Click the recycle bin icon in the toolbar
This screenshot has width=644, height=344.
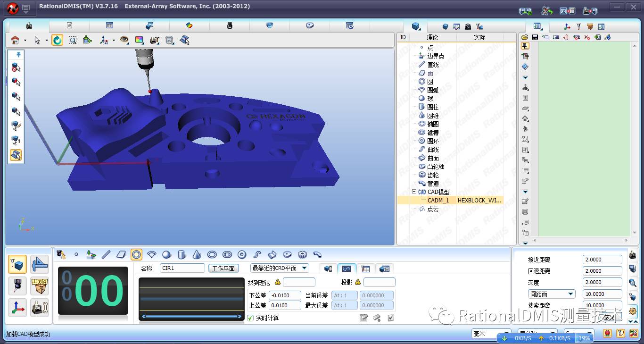[x=169, y=41]
